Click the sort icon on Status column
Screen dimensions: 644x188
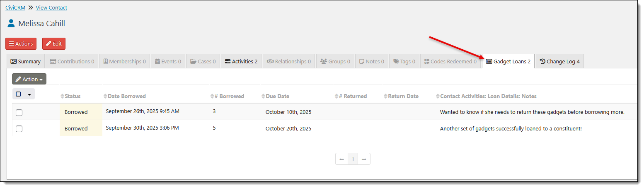[x=63, y=96]
